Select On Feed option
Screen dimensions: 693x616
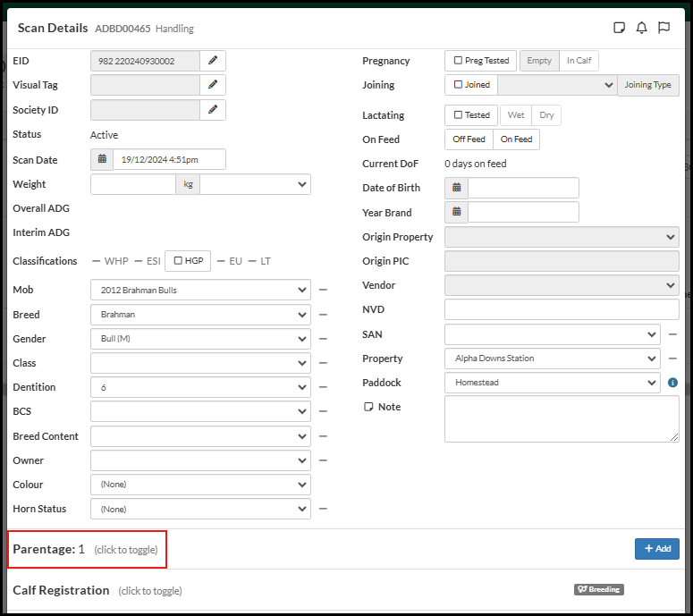point(516,139)
